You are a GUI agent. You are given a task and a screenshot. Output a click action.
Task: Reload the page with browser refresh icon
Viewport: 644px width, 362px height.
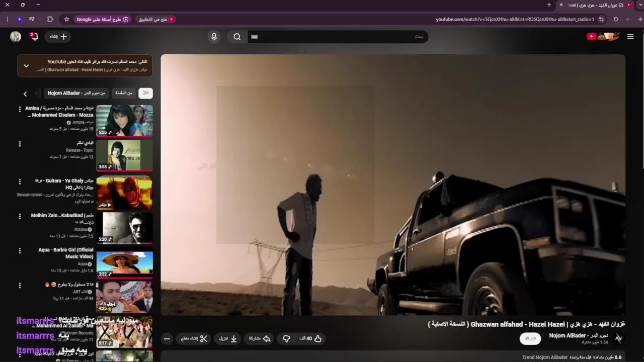(616, 19)
